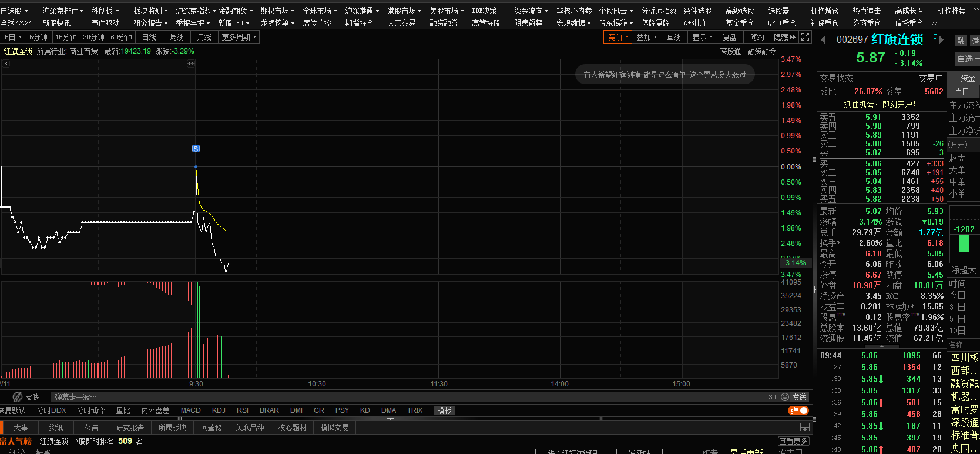The image size is (980, 454).
Task: Open the 显示 display dropdown
Action: (x=702, y=37)
